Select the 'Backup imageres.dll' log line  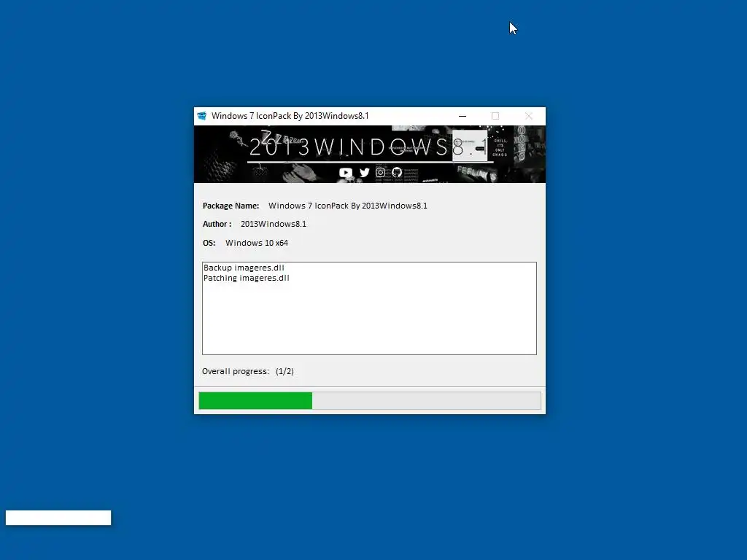[244, 268]
